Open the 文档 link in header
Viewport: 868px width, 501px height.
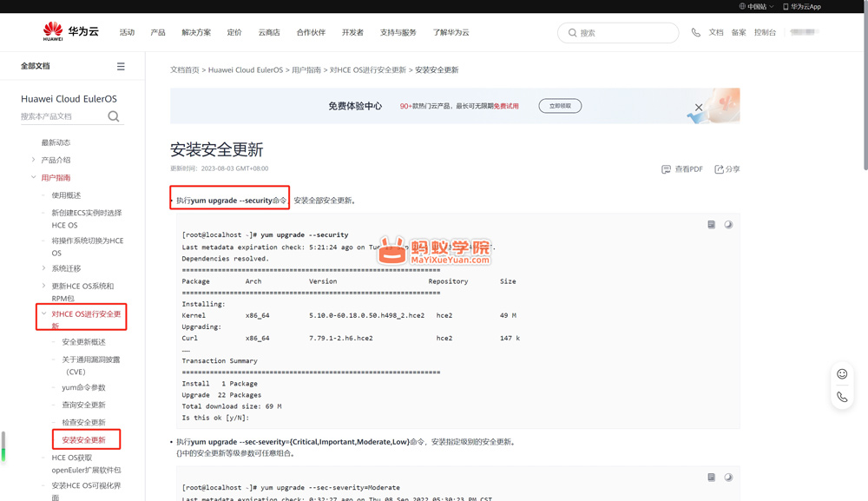(x=716, y=33)
